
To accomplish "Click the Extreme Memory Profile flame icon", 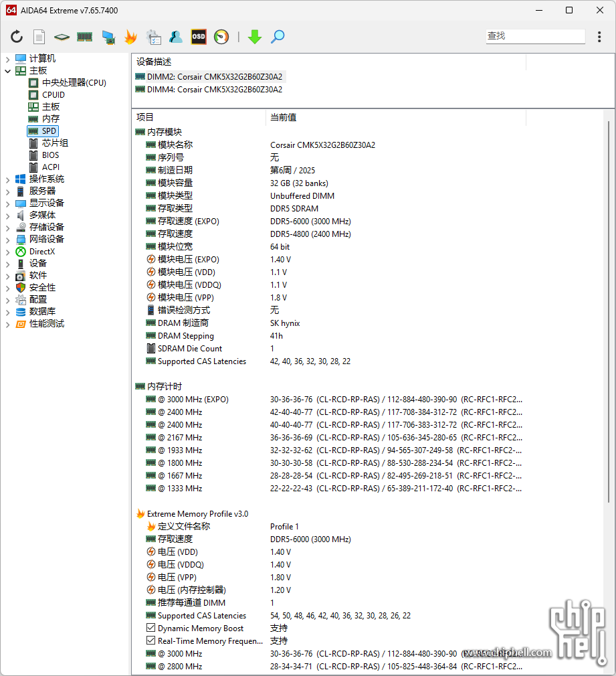I will (x=140, y=513).
